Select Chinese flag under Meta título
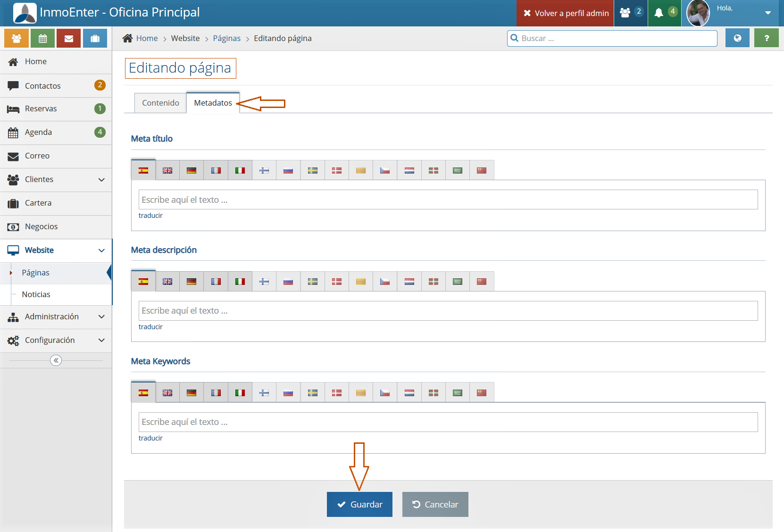 (482, 170)
